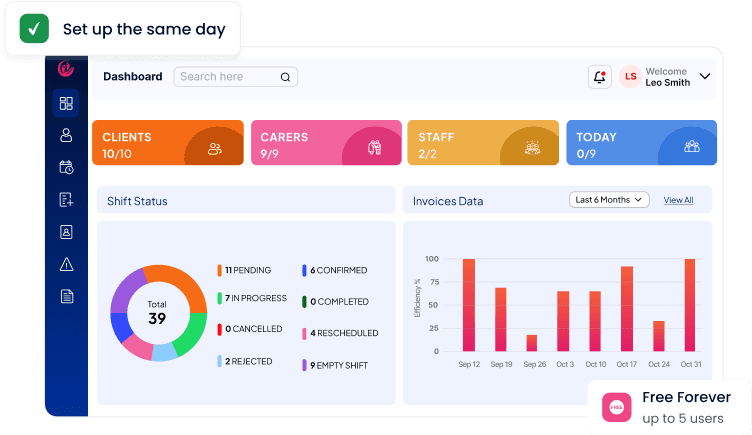Click the View All invoices link
The height and width of the screenshot is (435, 752).
(x=678, y=200)
